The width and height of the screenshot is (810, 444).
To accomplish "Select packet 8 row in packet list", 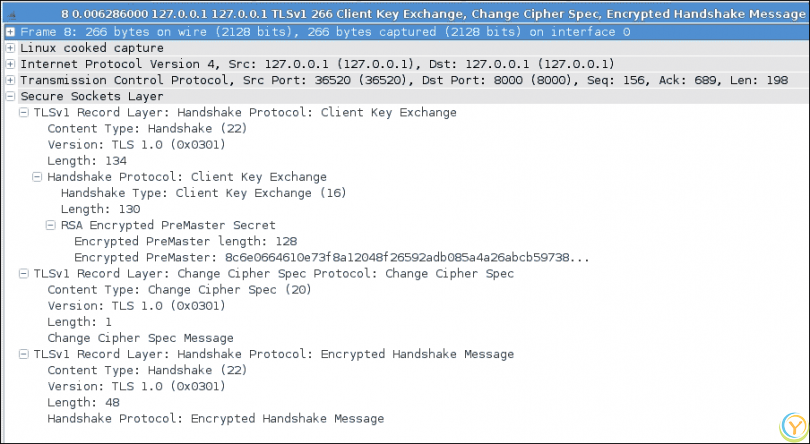I will coord(400,14).
